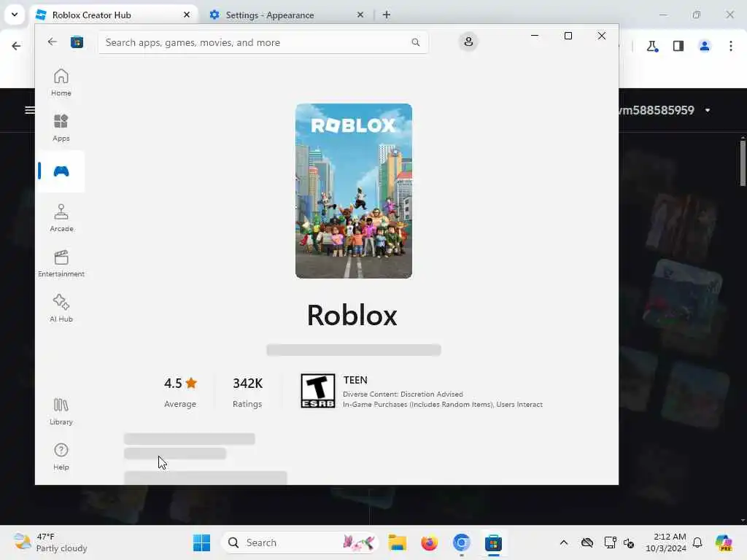Open Chromium browser from taskbar
The width and height of the screenshot is (747, 560).
[461, 542]
